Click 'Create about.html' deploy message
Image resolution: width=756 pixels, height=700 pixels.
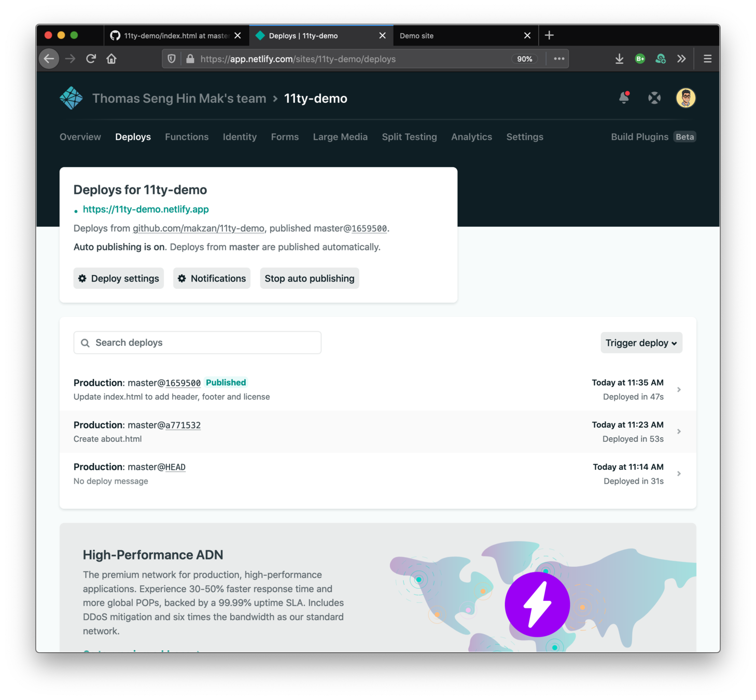107,439
